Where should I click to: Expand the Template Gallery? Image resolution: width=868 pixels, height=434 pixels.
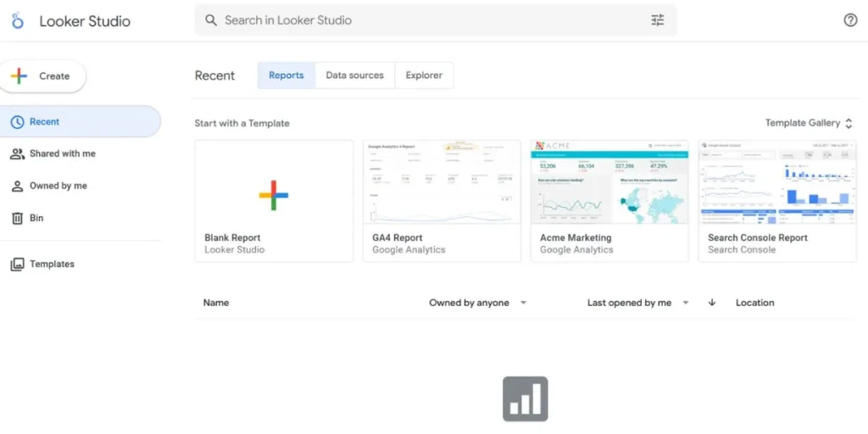[809, 123]
